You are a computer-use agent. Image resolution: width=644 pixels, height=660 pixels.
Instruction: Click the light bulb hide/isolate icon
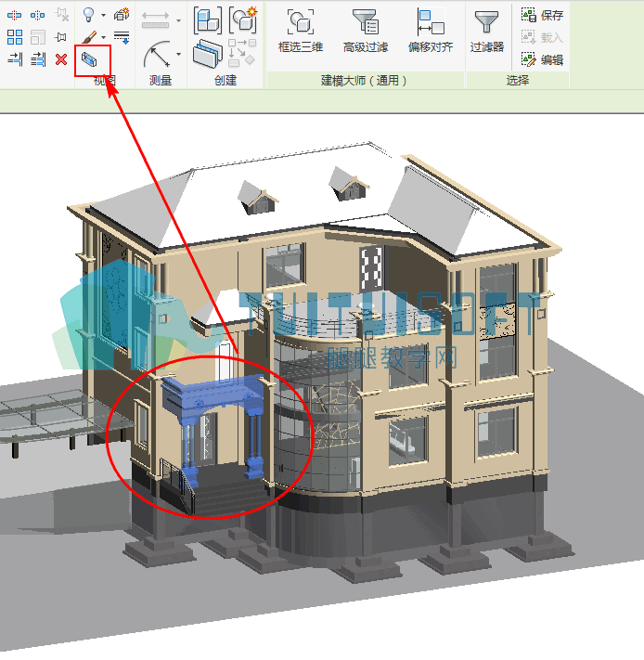coord(88,15)
